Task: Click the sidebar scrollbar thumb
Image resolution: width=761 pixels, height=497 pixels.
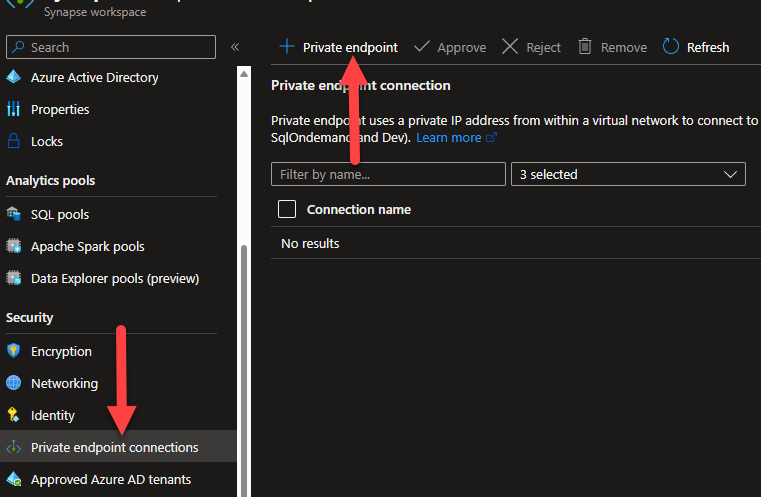Action: [244, 371]
